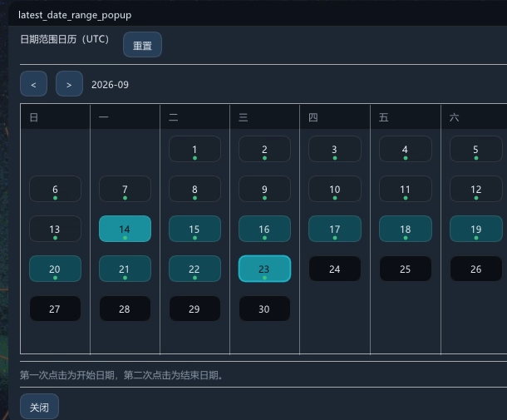The image size is (507, 420).
Task: Advance to next month with > button
Action: pyautogui.click(x=69, y=84)
